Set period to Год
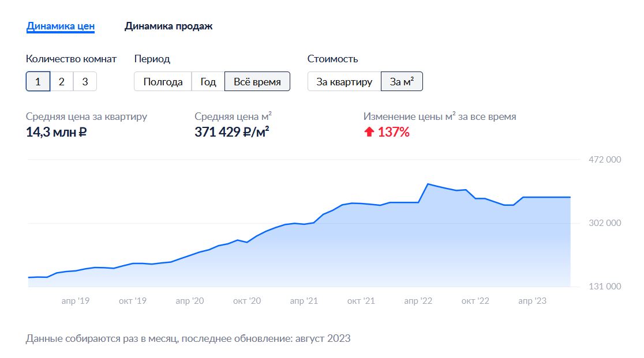Image resolution: width=644 pixels, height=358 pixels. pyautogui.click(x=208, y=82)
